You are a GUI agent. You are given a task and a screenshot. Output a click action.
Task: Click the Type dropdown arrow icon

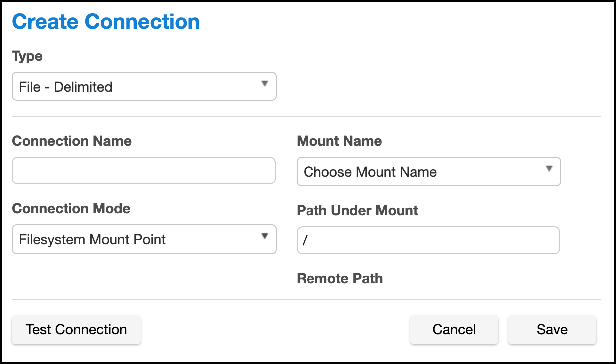coord(265,84)
